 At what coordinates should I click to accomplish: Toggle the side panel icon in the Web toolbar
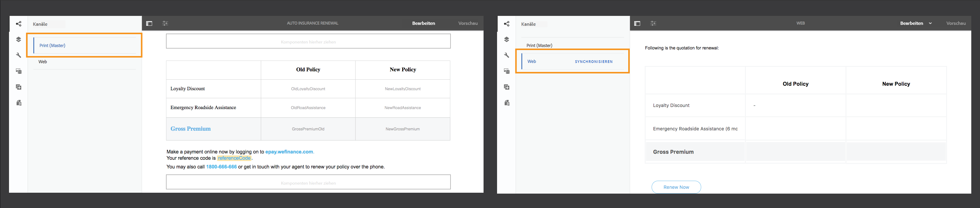pyautogui.click(x=637, y=24)
